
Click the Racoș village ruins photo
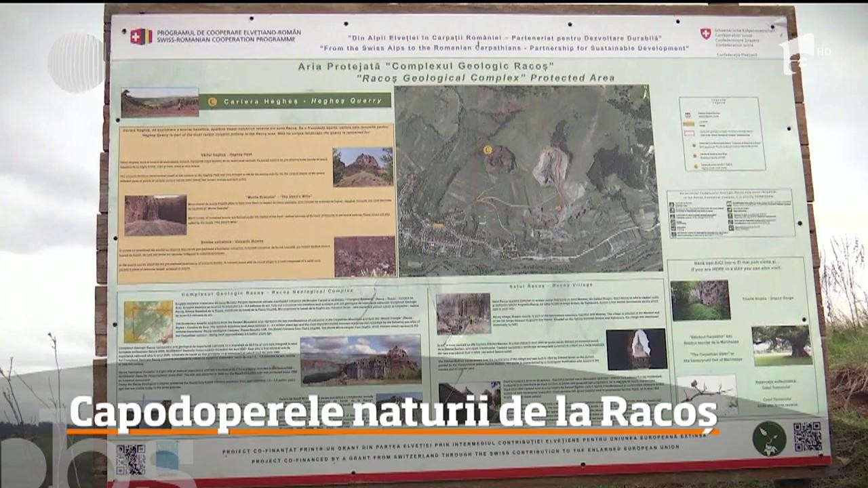coord(463,314)
